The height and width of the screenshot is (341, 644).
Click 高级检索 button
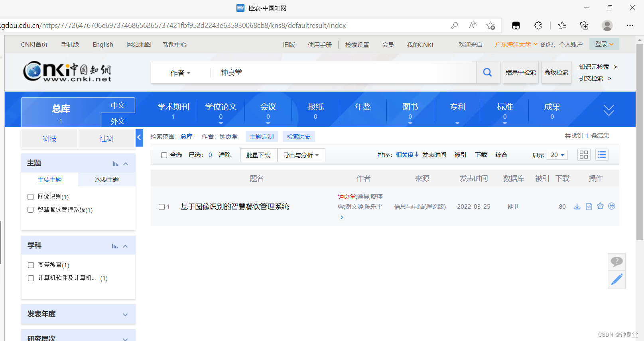point(556,72)
